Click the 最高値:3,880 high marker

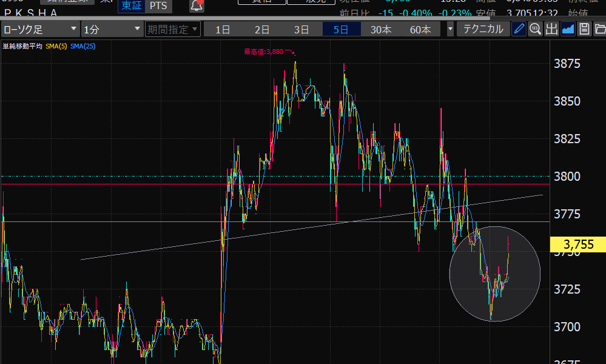(264, 52)
